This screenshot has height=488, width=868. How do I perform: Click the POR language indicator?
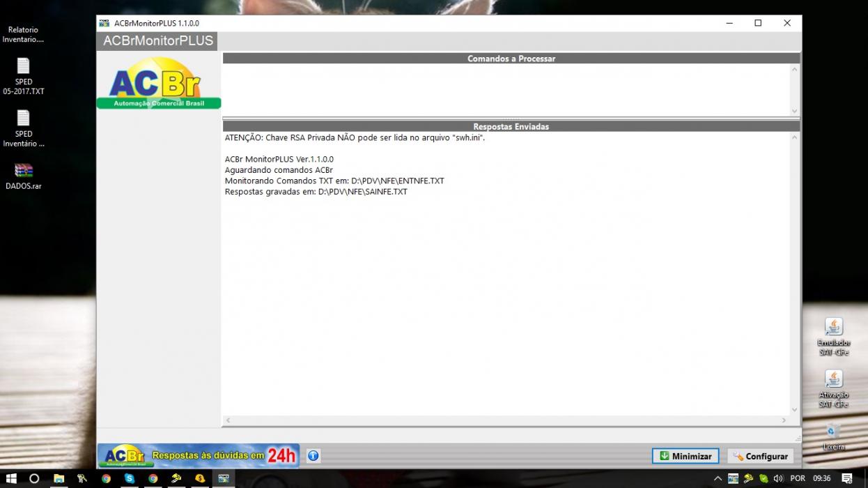coord(798,478)
